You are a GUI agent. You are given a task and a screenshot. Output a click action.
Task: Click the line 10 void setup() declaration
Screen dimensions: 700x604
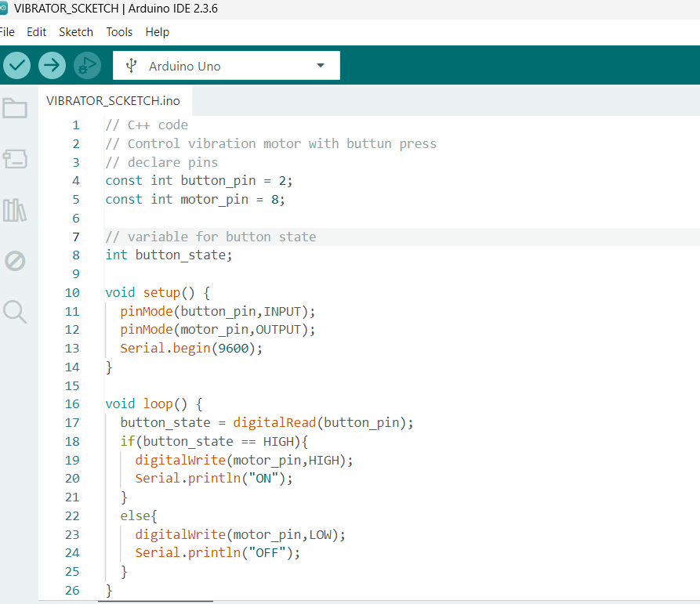point(158,293)
